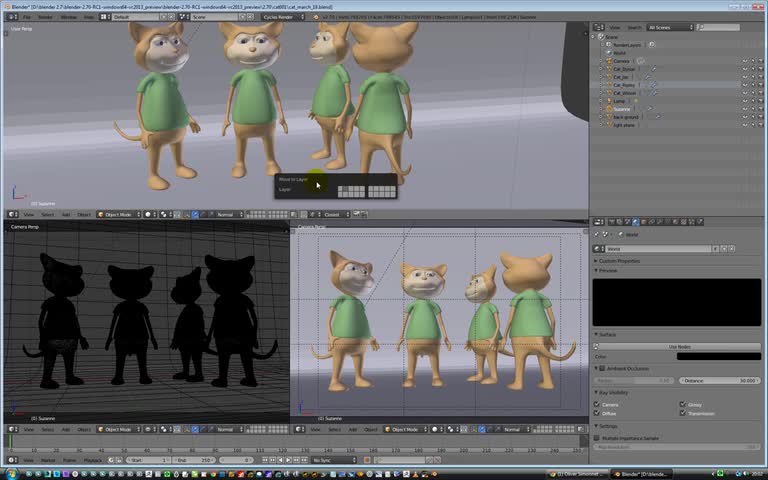Toggle visibility eye for Camera in outliner
768x480 pixels.
point(745,61)
